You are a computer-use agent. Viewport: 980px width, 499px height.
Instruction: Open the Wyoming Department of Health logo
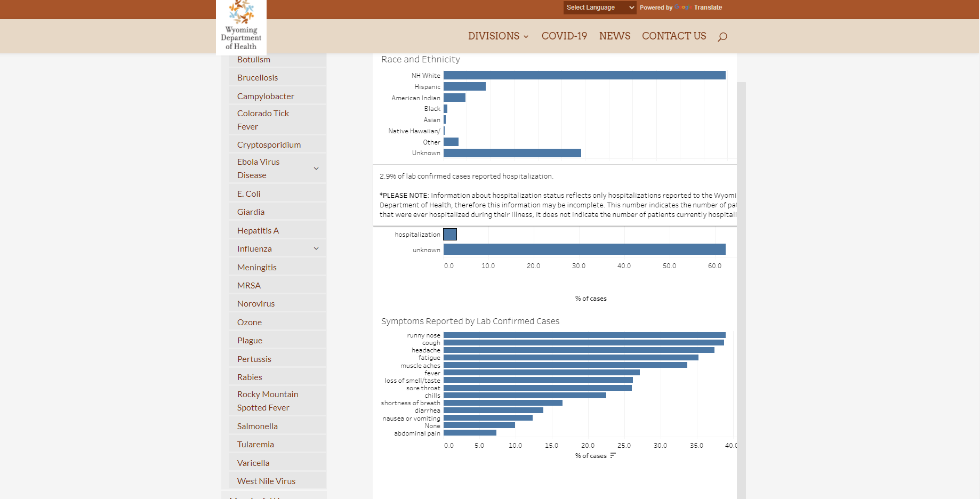241,27
